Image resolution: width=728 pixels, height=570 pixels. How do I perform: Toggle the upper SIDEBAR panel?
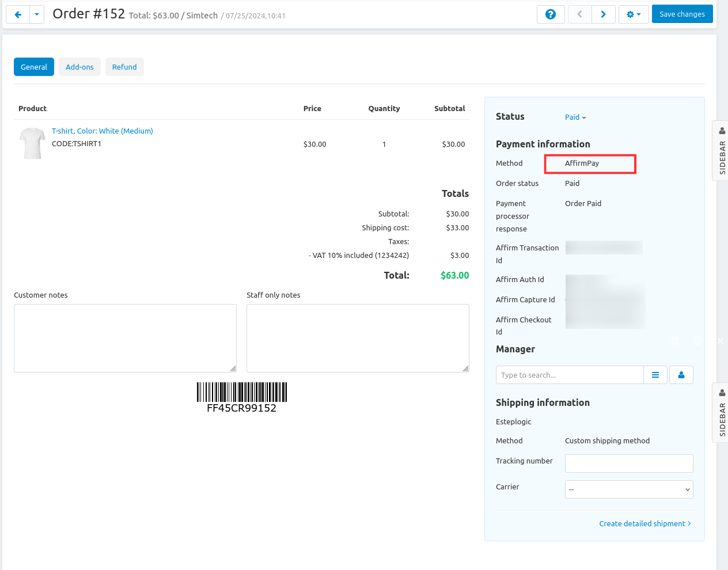(722, 155)
